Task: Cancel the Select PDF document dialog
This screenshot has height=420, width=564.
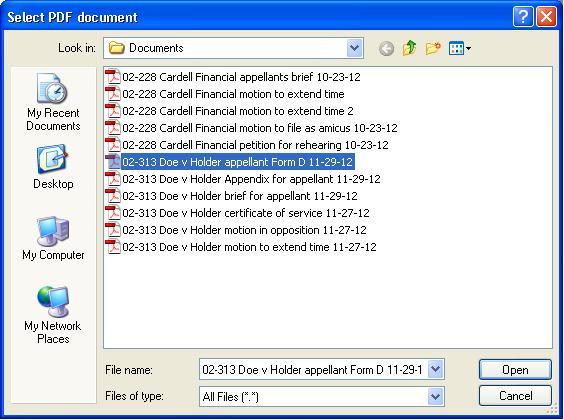Action: coord(515,396)
